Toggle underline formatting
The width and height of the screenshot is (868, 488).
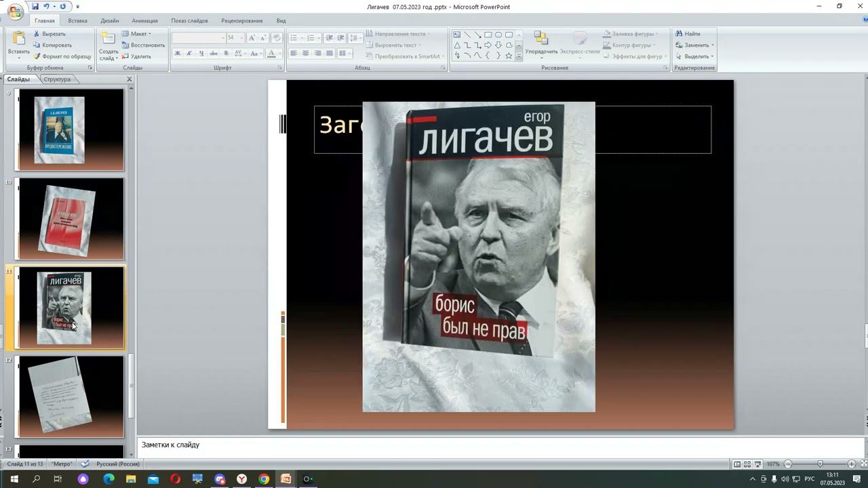coord(201,54)
